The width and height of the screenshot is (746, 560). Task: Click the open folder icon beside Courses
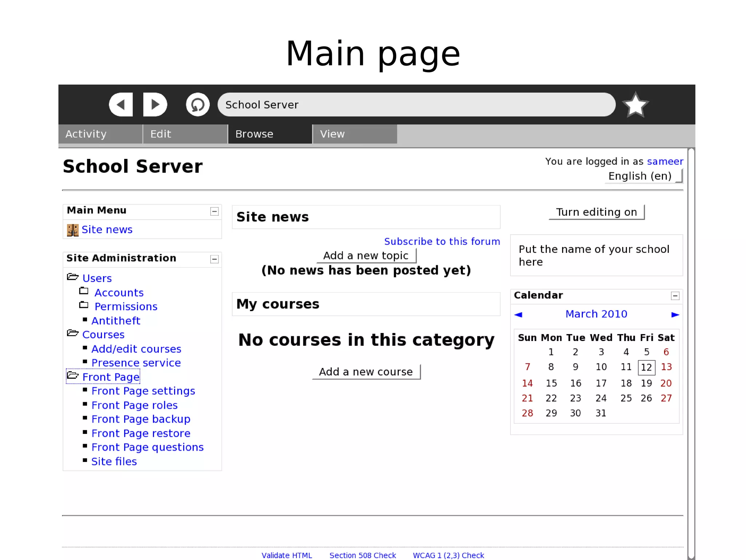point(72,333)
